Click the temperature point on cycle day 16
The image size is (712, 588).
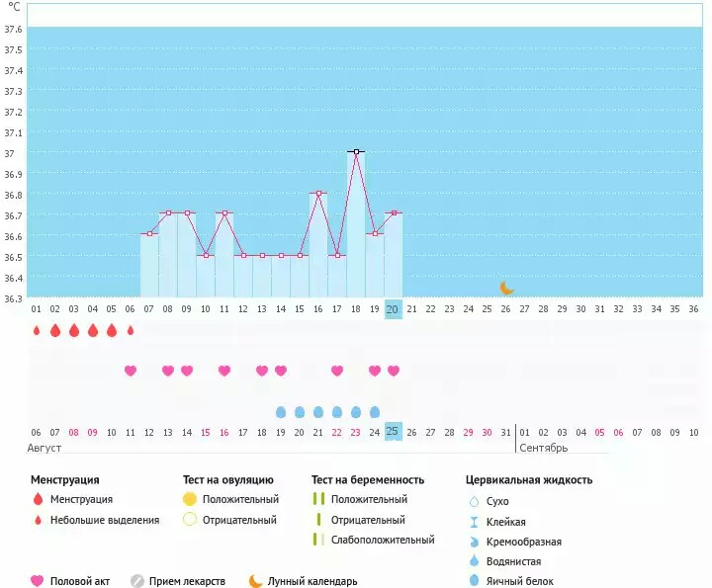[318, 193]
